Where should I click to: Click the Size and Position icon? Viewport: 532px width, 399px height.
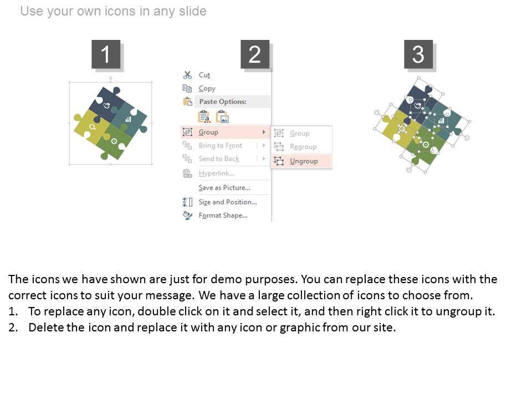(x=187, y=202)
